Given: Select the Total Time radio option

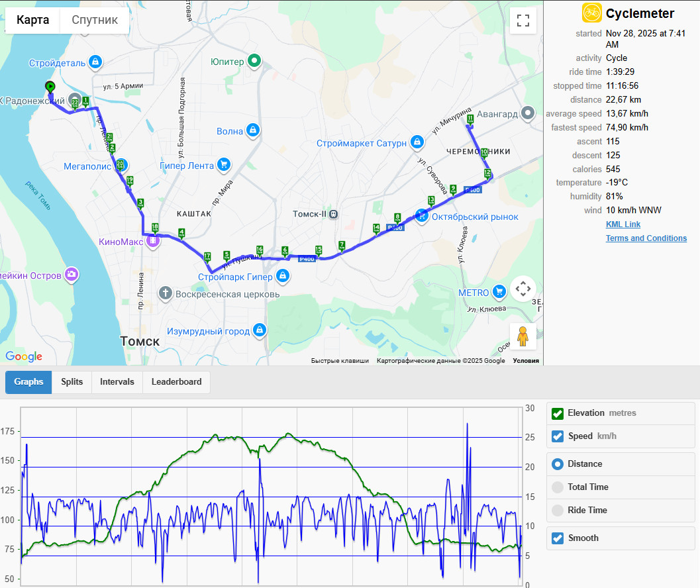Looking at the screenshot, I should point(557,487).
